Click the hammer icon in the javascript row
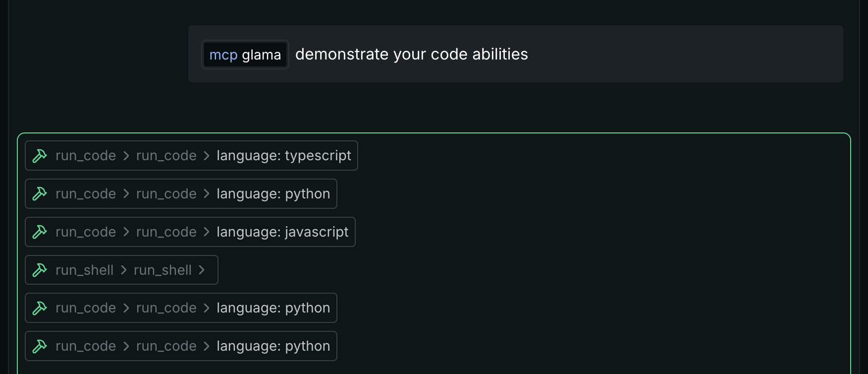868x374 pixels. [x=40, y=232]
